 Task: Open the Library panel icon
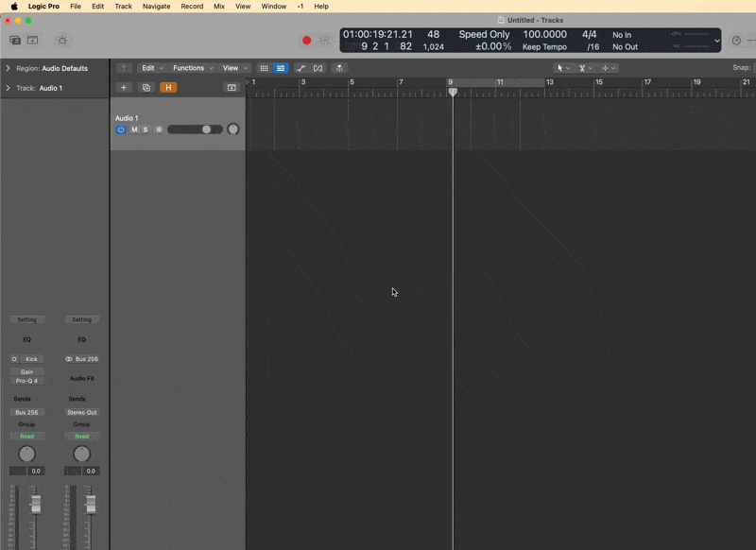[x=15, y=41]
